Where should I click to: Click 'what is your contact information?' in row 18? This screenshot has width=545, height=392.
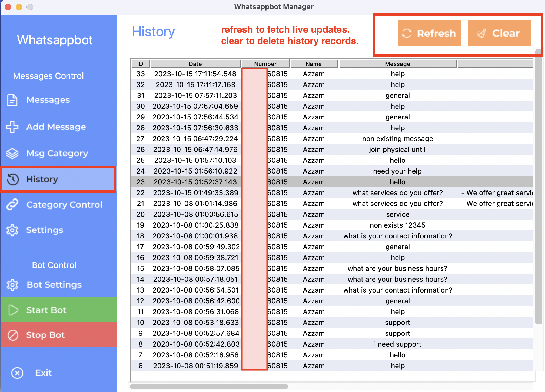click(x=398, y=236)
